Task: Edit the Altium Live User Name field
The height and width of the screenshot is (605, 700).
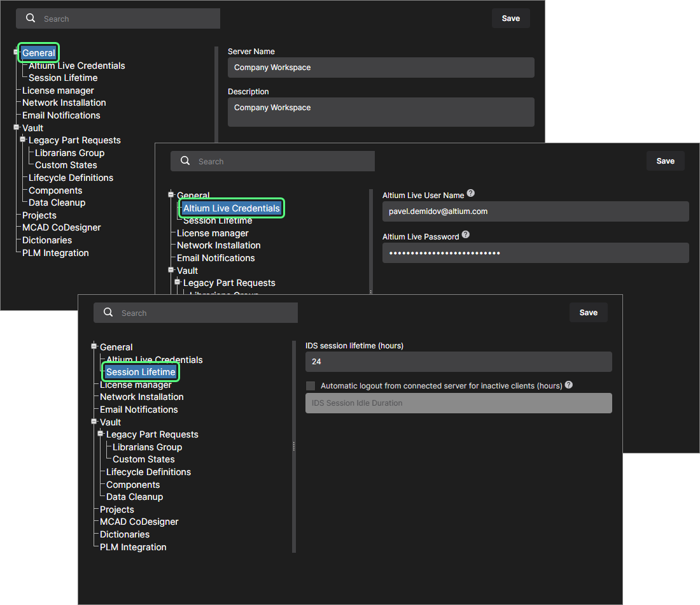Action: 536,211
